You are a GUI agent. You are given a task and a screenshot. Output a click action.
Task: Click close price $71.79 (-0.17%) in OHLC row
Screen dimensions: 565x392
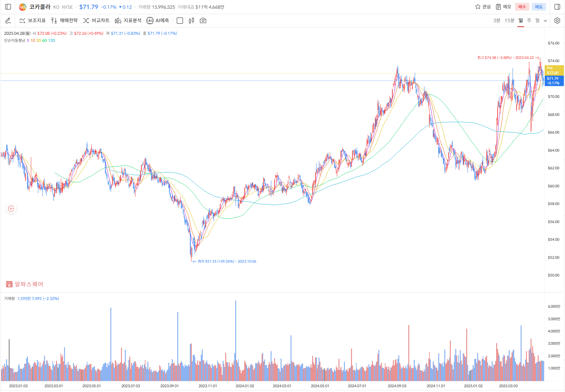pos(162,33)
